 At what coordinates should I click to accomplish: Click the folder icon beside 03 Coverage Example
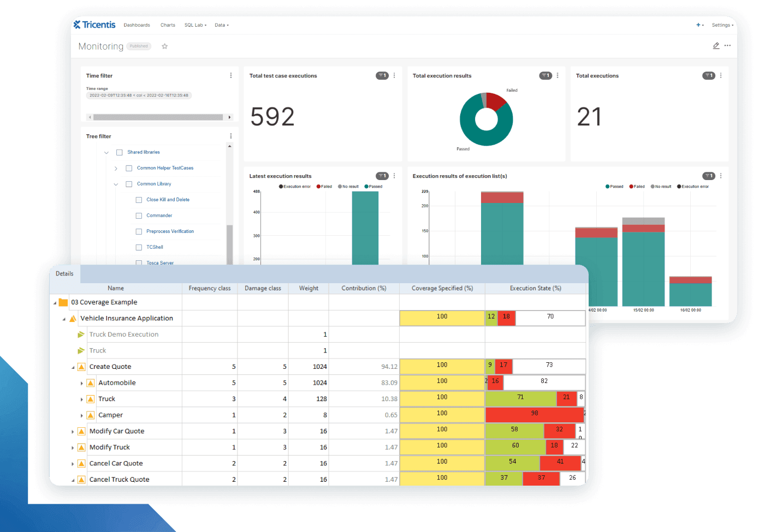pos(62,302)
